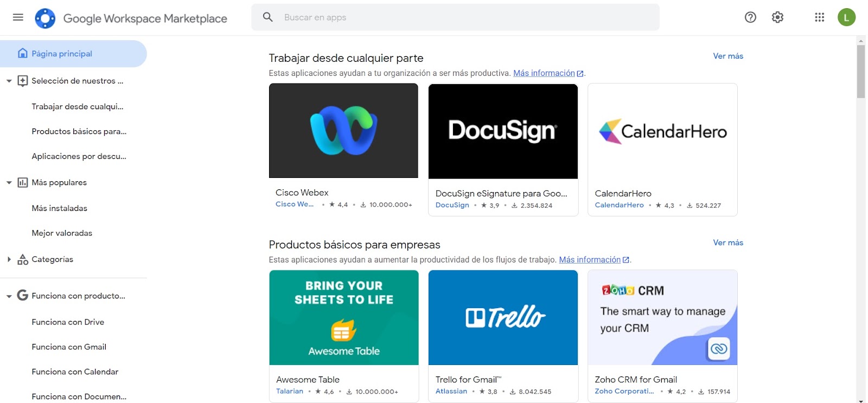Open the Cisco Webex app thumbnail

point(343,131)
